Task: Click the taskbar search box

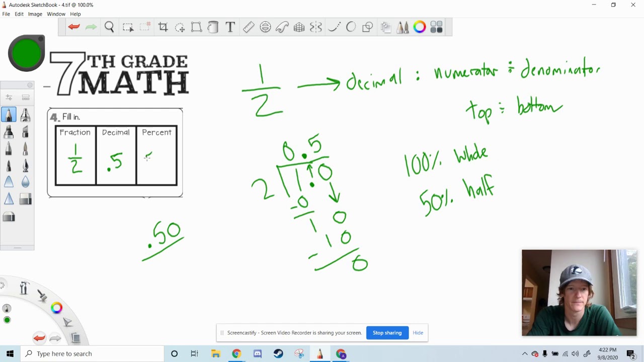Action: pos(93,353)
